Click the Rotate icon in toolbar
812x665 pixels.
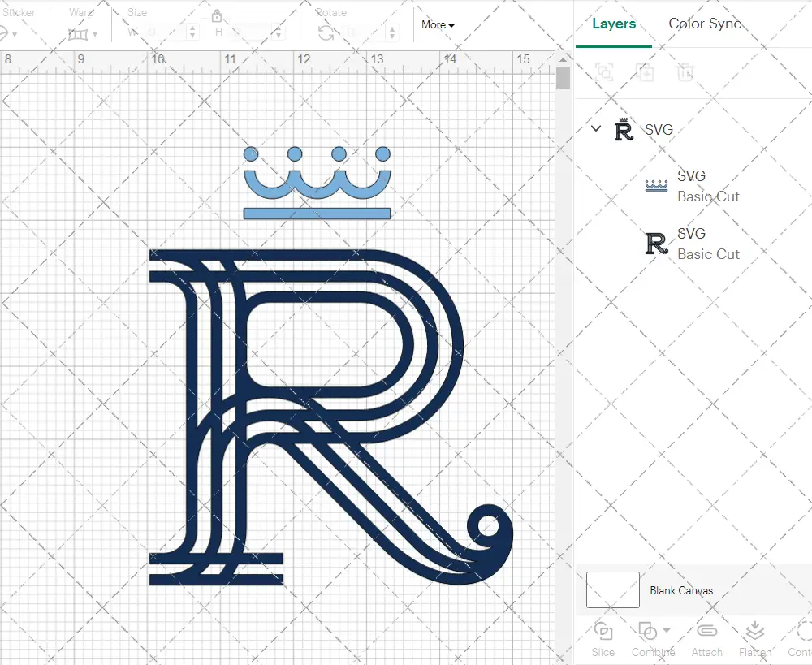pyautogui.click(x=326, y=32)
